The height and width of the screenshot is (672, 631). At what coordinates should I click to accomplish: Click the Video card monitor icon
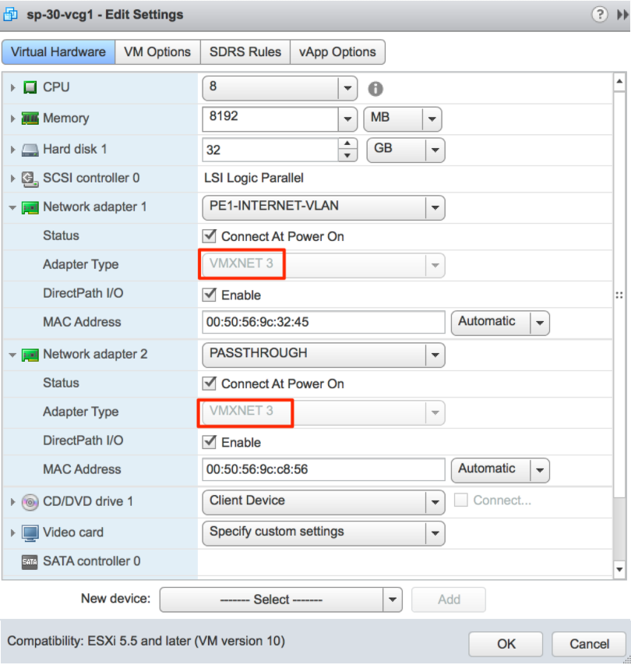click(30, 533)
